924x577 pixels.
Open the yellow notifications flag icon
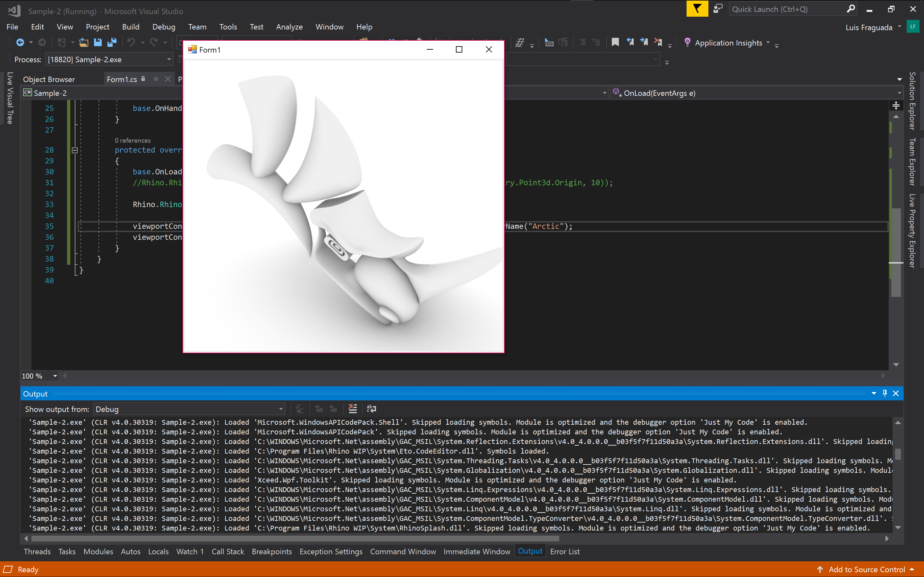click(x=697, y=9)
